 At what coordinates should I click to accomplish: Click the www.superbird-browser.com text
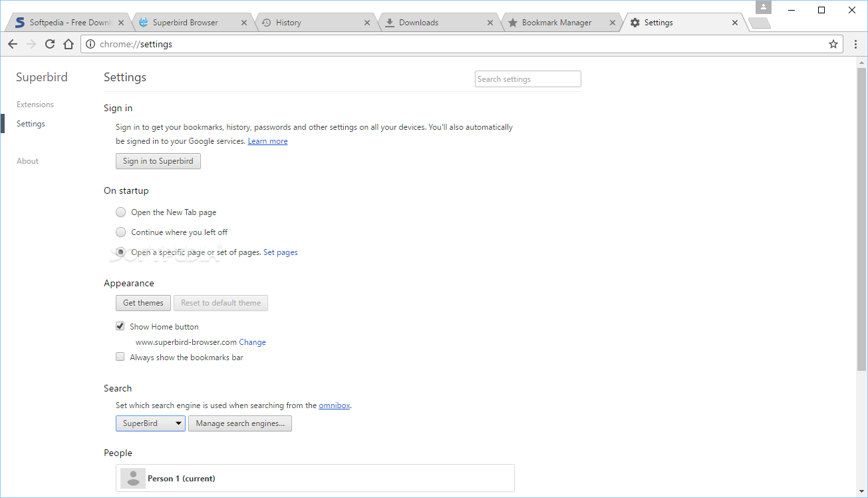186,342
